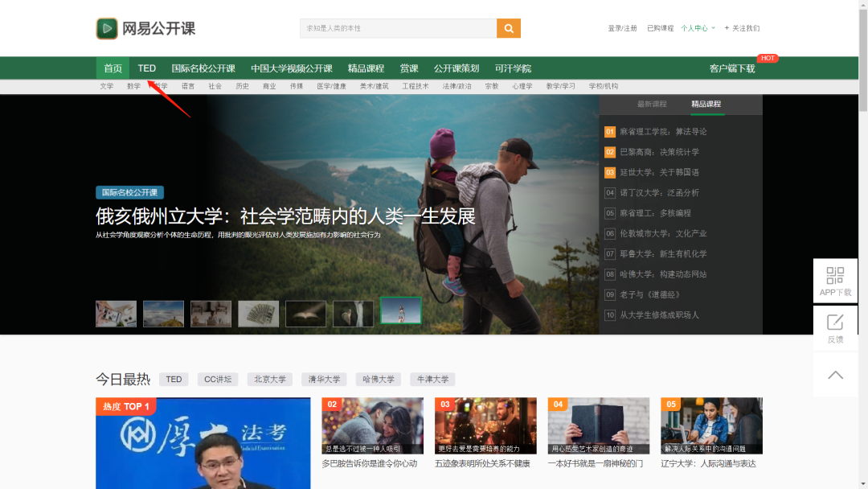Select the 美术/建筑 category
This screenshot has height=489, width=868.
(375, 86)
